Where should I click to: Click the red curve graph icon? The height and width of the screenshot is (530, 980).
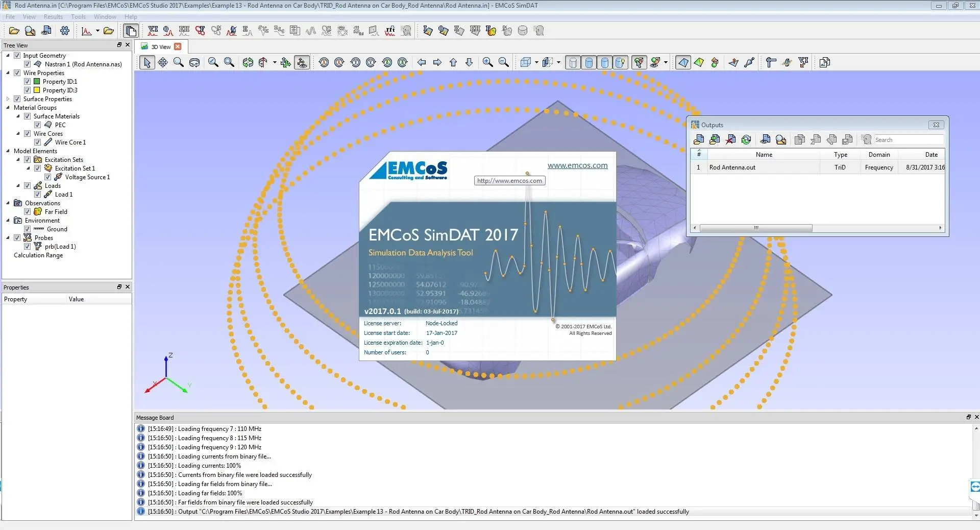[x=87, y=31]
